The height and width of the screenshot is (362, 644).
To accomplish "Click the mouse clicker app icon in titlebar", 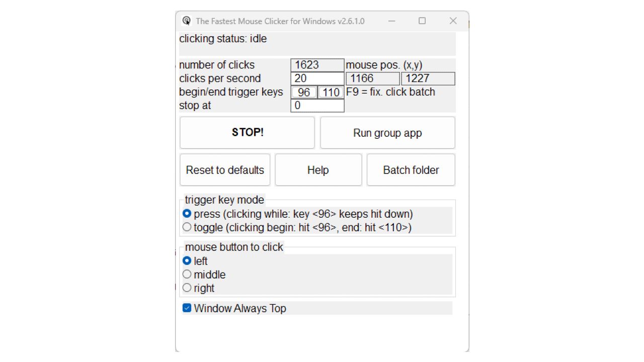I will [x=186, y=21].
